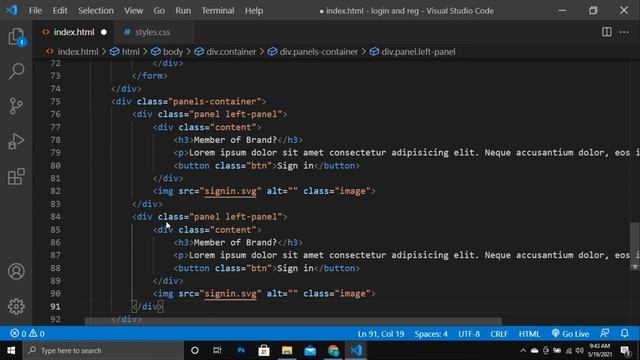Open the Edit menu
Image resolution: width=640 pixels, height=360 pixels.
pyautogui.click(x=60, y=11)
